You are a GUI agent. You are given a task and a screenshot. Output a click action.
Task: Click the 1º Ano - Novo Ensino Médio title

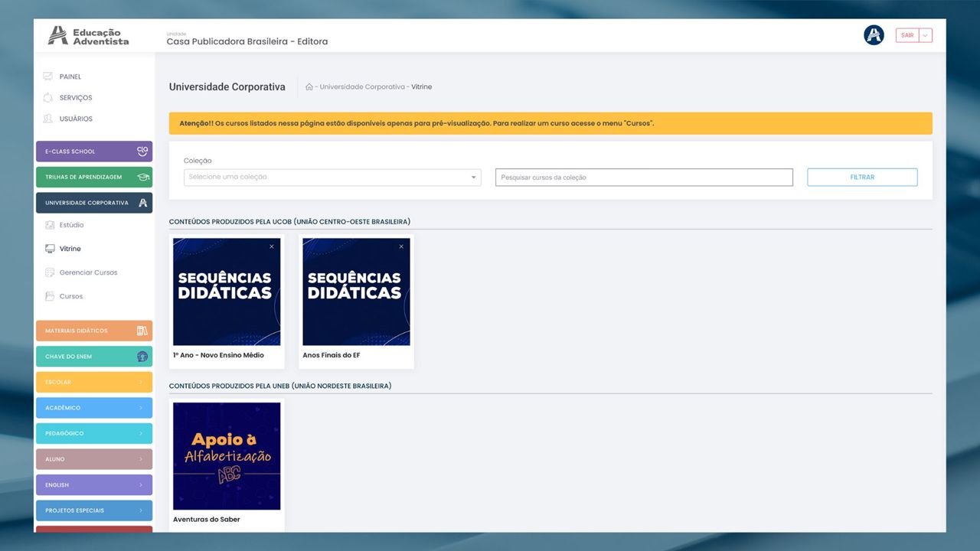coord(218,355)
